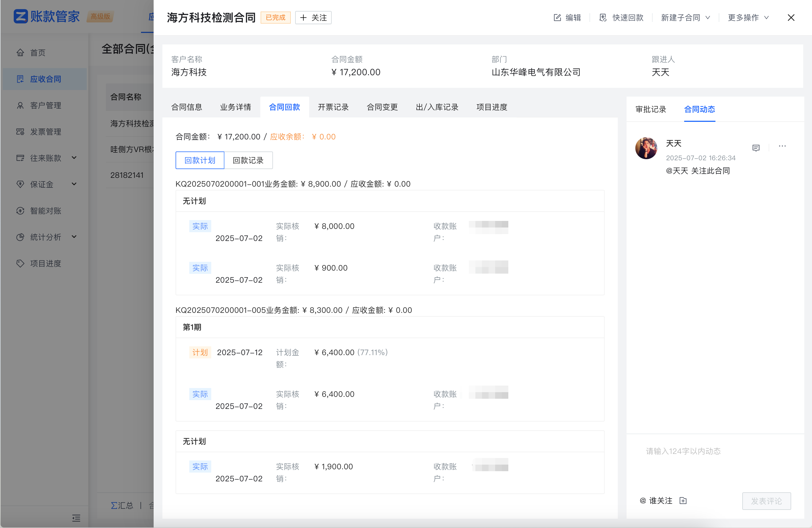Viewport: 812px width, 528px height.
Task: Click the 保证金 sidebar icon
Action: coord(20,184)
